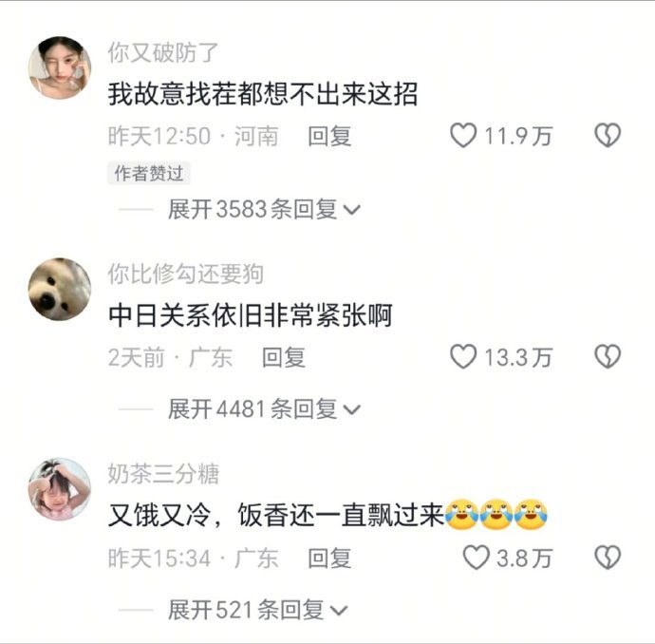655x644 pixels.
Task: Open 你又破防了's profile avatar
Action: (x=59, y=67)
